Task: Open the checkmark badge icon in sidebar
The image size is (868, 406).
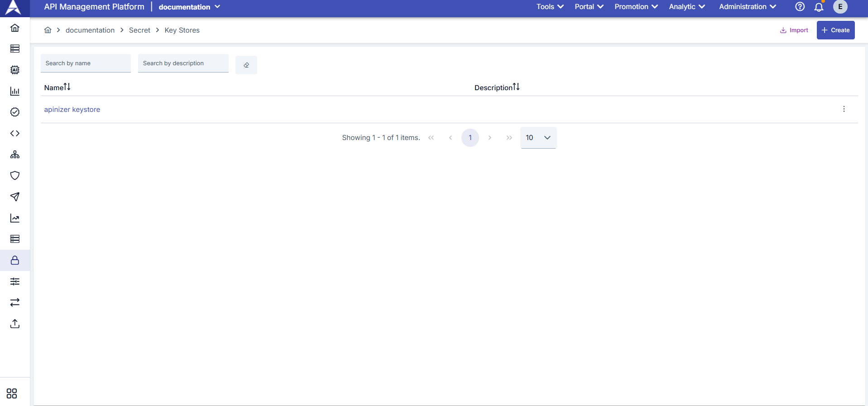Action: coord(15,112)
